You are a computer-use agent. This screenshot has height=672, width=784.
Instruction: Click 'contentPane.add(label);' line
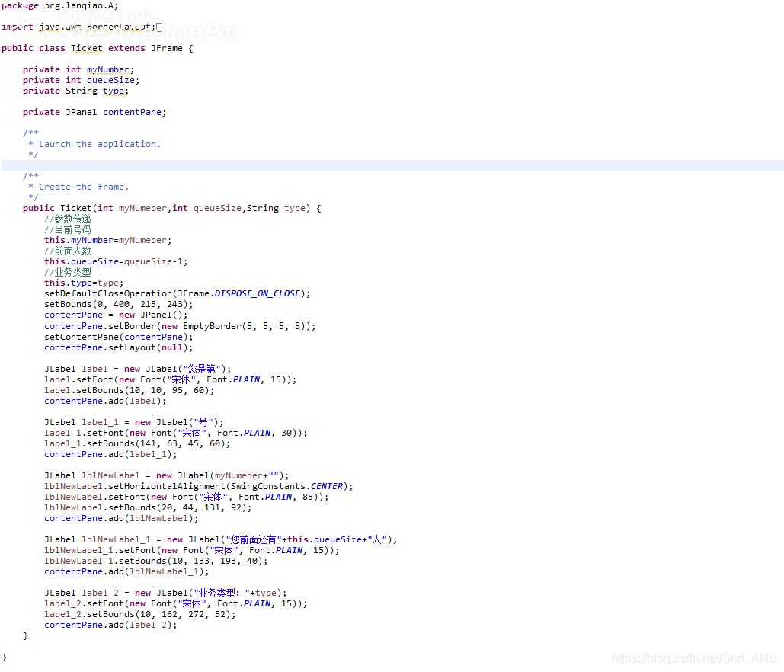point(105,401)
